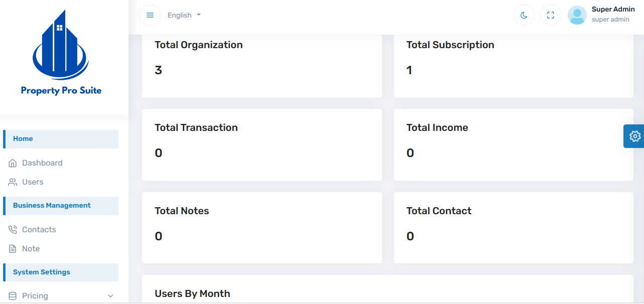Select the Total Organization card
Image resolution: width=644 pixels, height=304 pixels.
point(262,65)
